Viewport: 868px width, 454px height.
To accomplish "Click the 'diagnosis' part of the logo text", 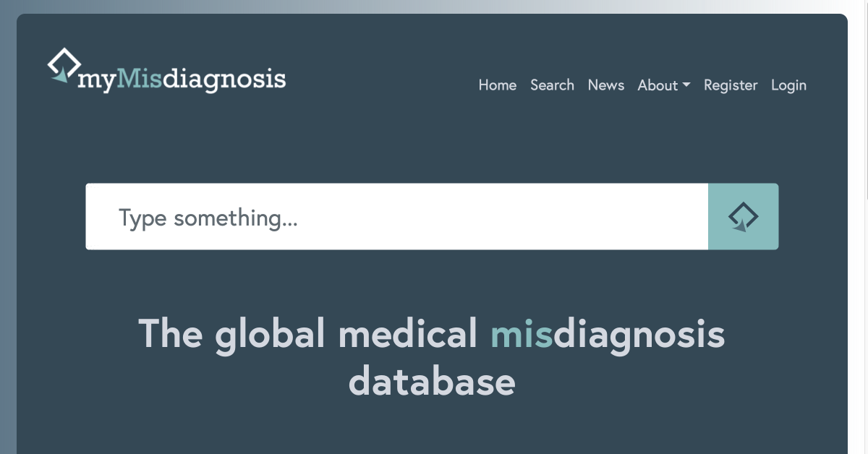I will (x=224, y=80).
